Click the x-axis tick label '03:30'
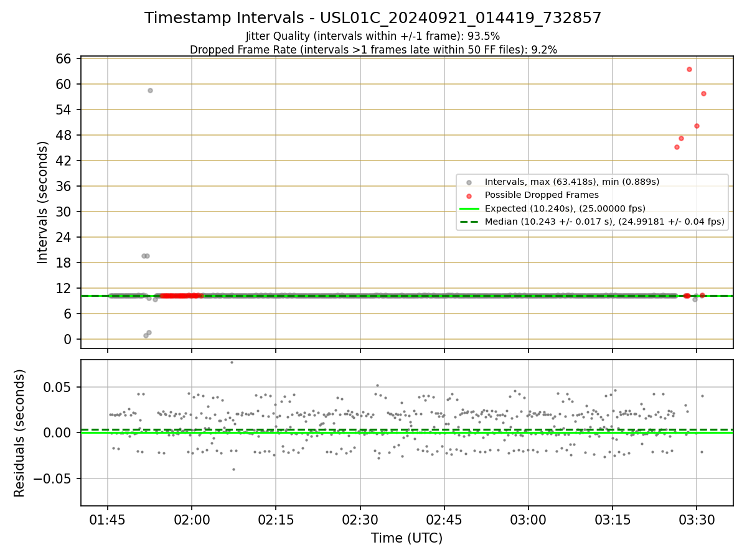This screenshot has height=560, width=747. (x=697, y=521)
